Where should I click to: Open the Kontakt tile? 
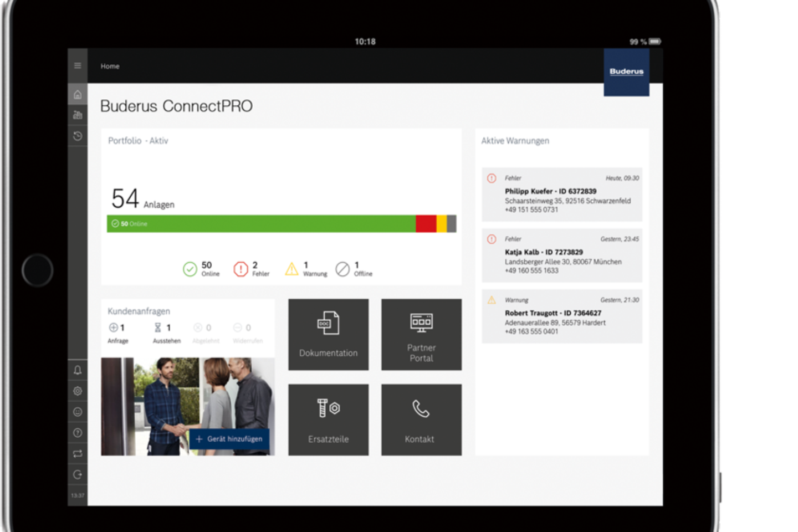coord(421,420)
